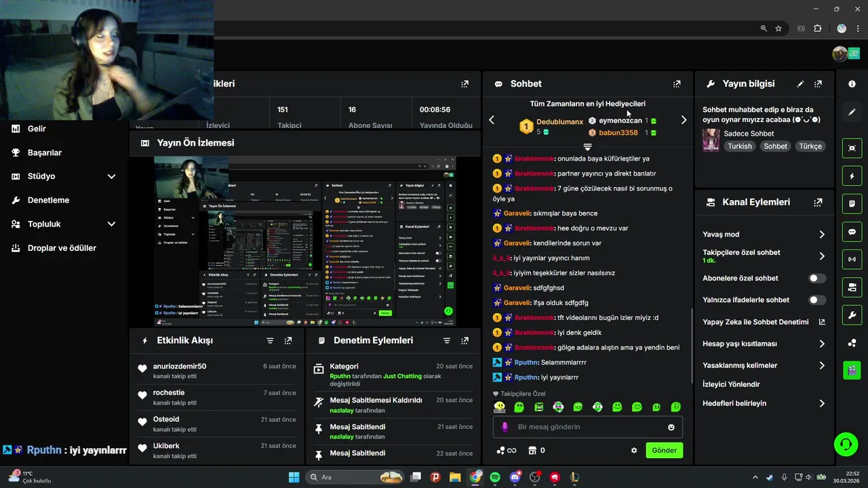This screenshot has width=868, height=488.
Task: Open the channel points infinity icon
Action: coord(507,450)
